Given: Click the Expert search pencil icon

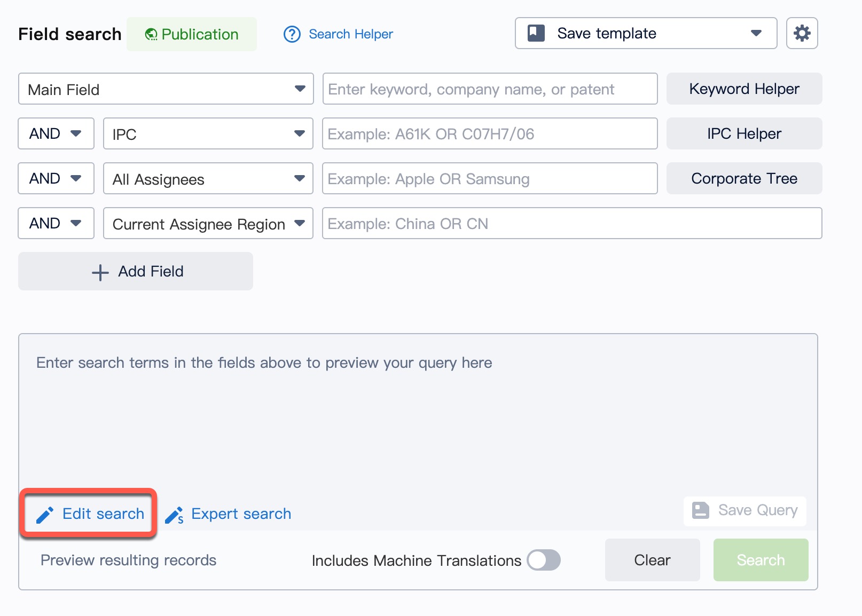Looking at the screenshot, I should [174, 515].
